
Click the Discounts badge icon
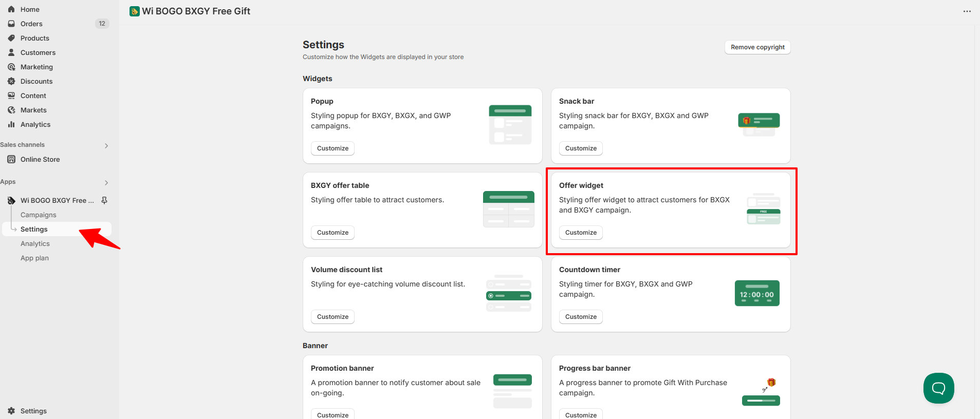(11, 81)
